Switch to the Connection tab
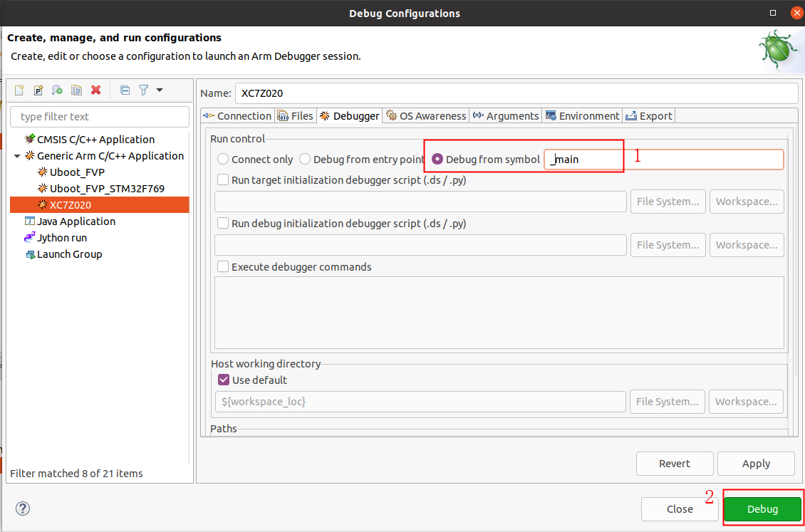 click(x=237, y=116)
